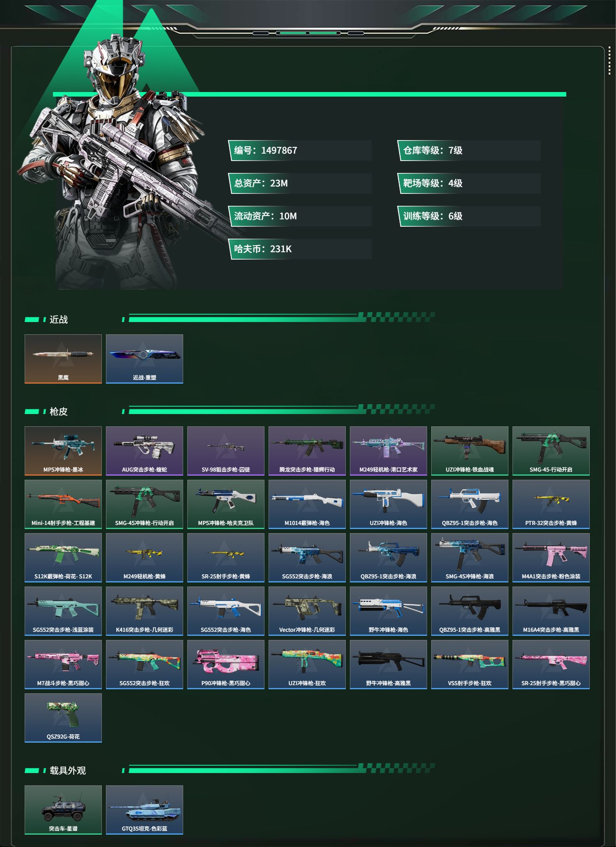Image resolution: width=616 pixels, height=847 pixels.
Task: Select the M4A1突击步枪-粉色涂装 skin
Action: (551, 558)
